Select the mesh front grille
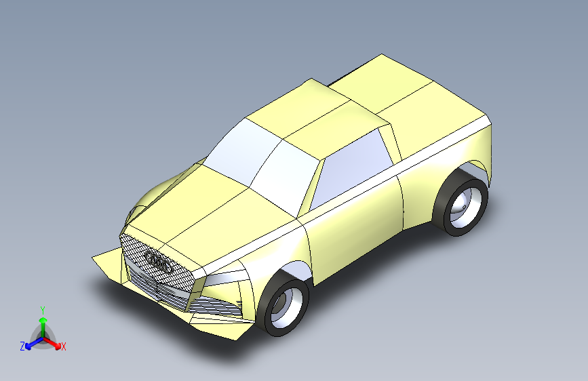588x381 pixels. point(157,262)
